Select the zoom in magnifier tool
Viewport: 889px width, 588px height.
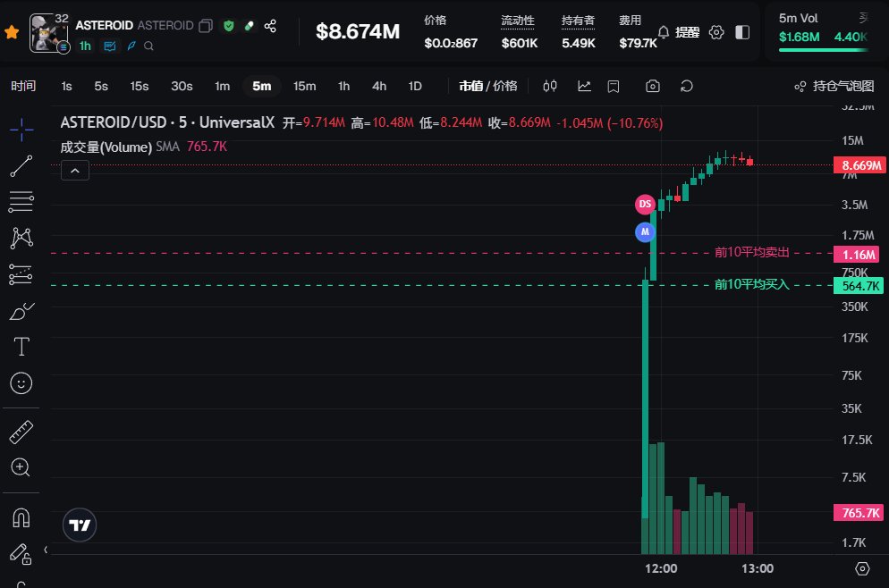pos(21,467)
